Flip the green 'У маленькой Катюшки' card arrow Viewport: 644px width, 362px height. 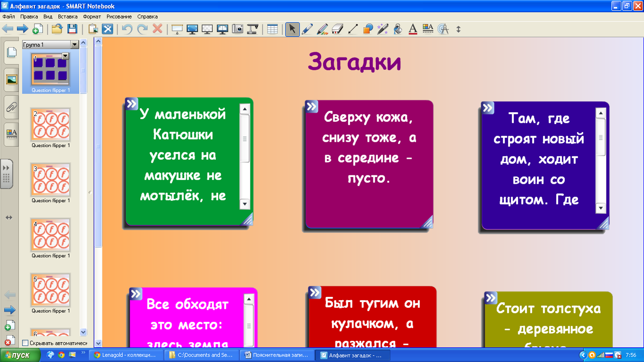(132, 104)
